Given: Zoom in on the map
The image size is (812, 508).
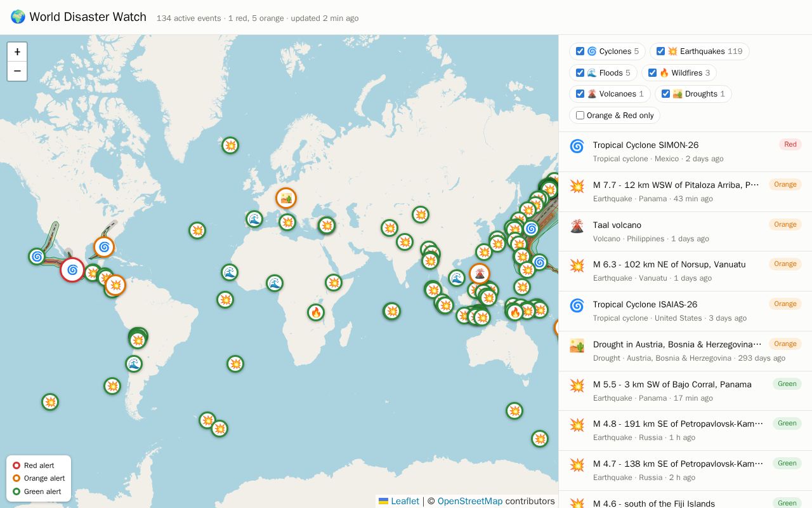Looking at the screenshot, I should point(17,52).
